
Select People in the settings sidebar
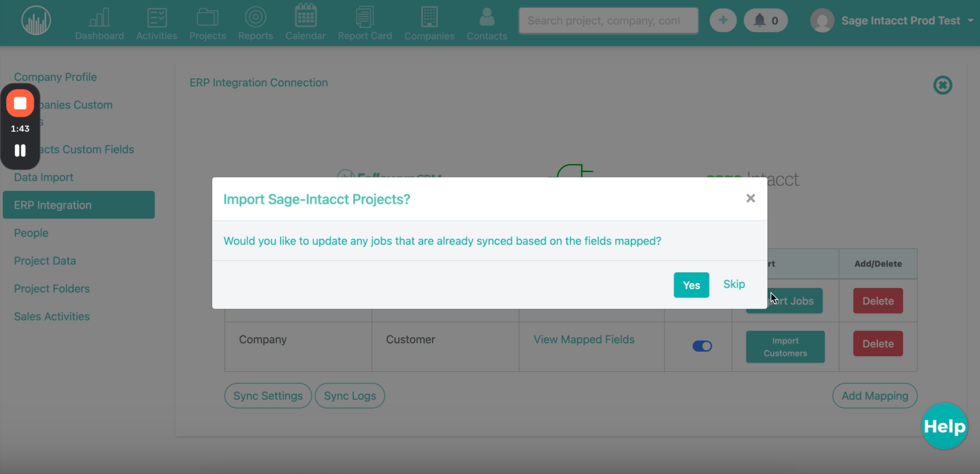click(x=31, y=233)
